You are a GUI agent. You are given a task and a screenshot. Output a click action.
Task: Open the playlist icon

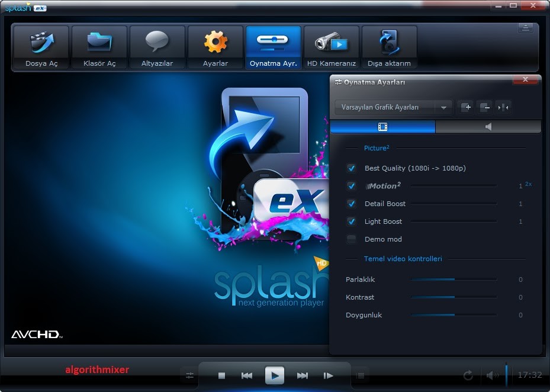360,375
